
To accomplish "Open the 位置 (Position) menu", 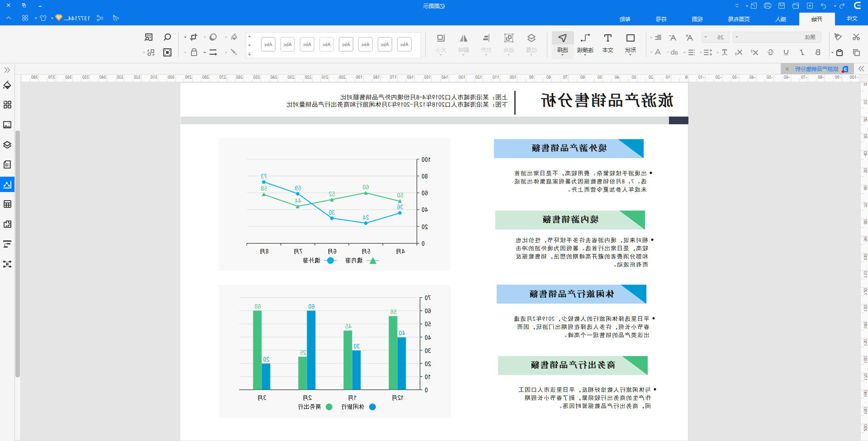I will pos(531,43).
